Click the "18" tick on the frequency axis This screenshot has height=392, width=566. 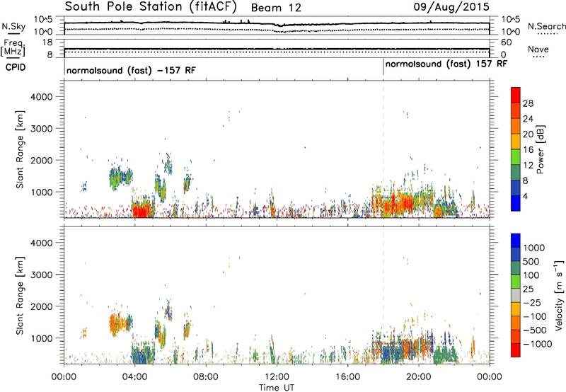(x=48, y=42)
